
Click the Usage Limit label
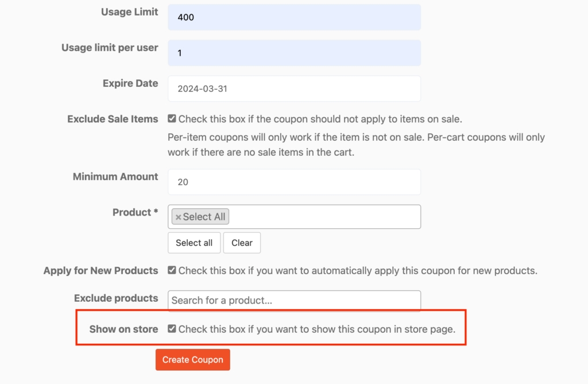[129, 12]
